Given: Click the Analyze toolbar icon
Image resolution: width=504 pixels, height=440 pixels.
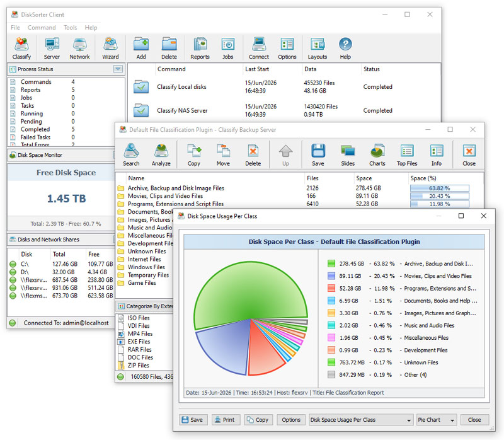Looking at the screenshot, I should (161, 155).
